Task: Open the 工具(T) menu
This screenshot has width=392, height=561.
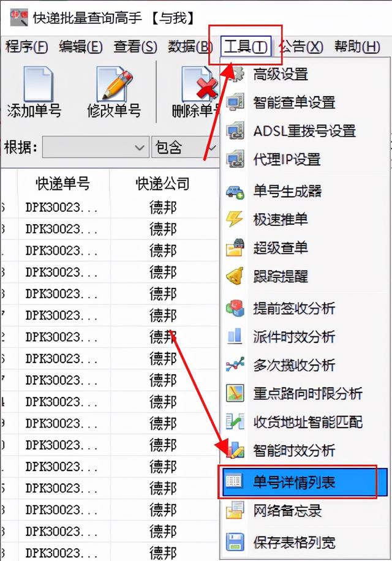Action: click(246, 47)
